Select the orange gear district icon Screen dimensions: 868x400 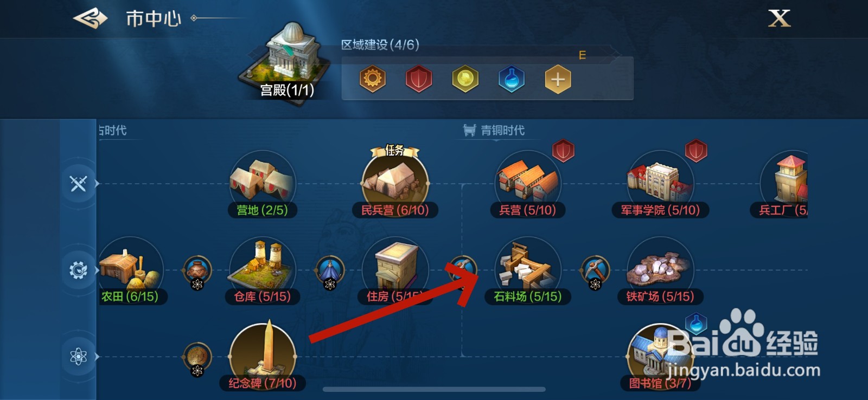point(373,79)
